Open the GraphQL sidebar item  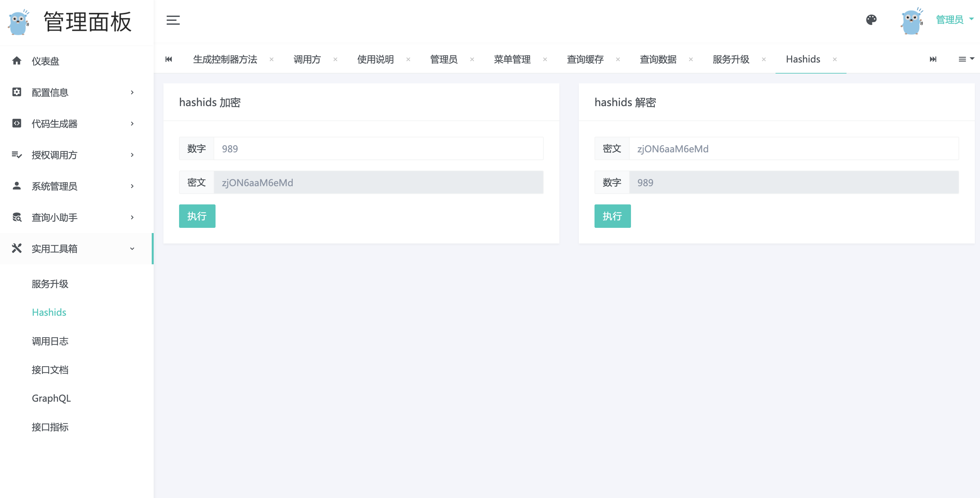click(51, 398)
